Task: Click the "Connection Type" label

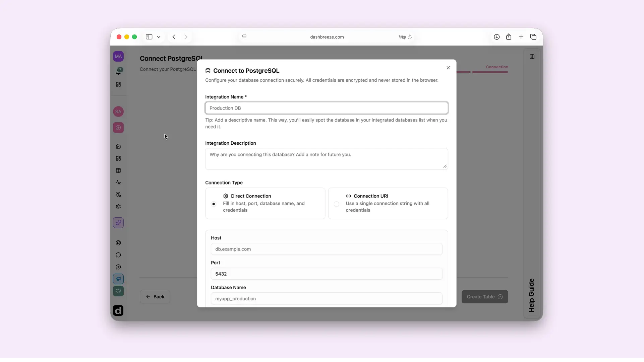Action: pos(224,183)
